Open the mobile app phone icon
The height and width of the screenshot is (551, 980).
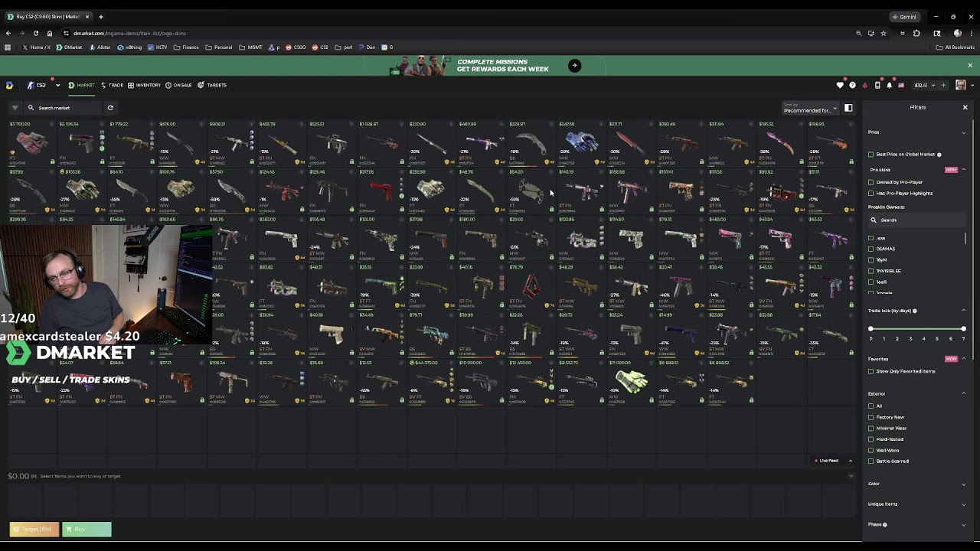click(x=877, y=85)
